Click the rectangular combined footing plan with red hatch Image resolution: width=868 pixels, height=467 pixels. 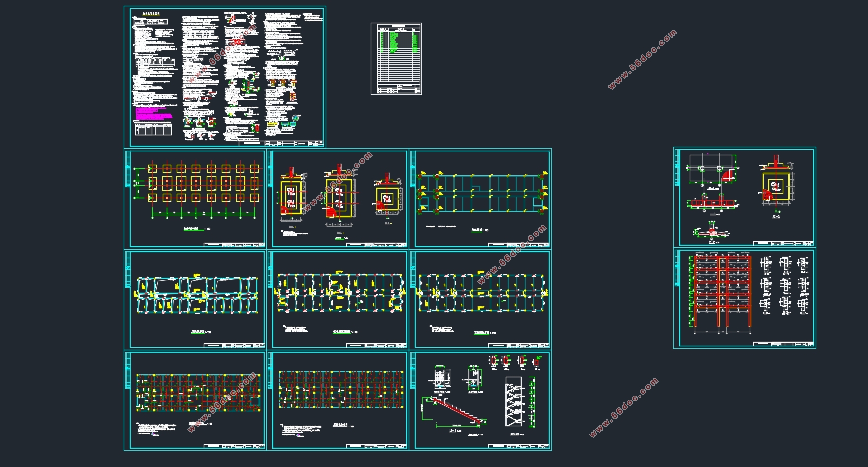(x=710, y=168)
